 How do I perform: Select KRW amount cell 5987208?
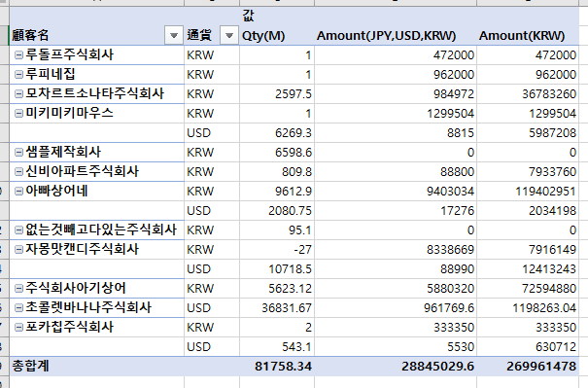[528, 133]
